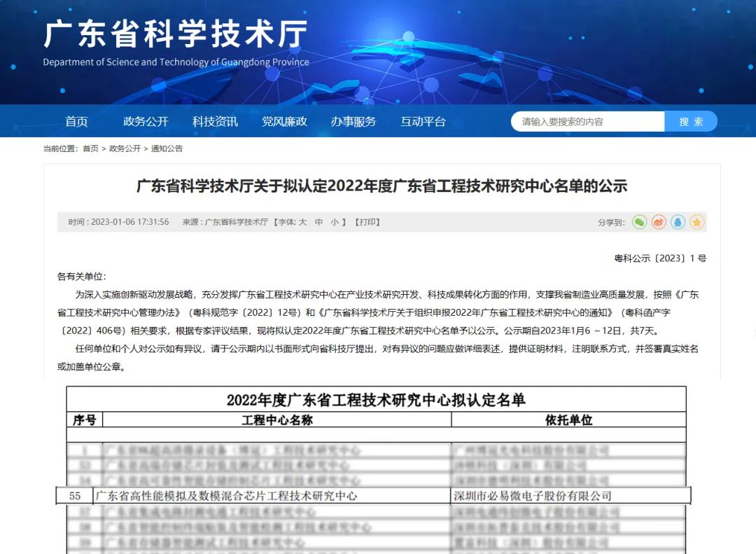Click the search box 请输入要搜索的内容

(x=588, y=122)
